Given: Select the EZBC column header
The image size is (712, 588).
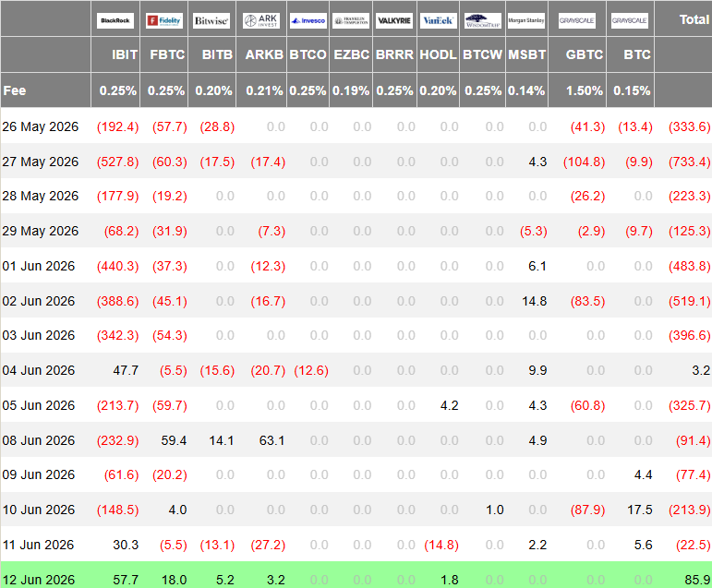Looking at the screenshot, I should click(352, 54).
